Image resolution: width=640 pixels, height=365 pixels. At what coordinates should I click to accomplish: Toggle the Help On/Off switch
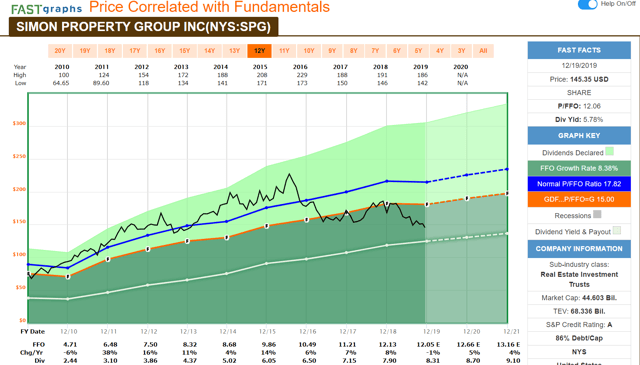[587, 4]
